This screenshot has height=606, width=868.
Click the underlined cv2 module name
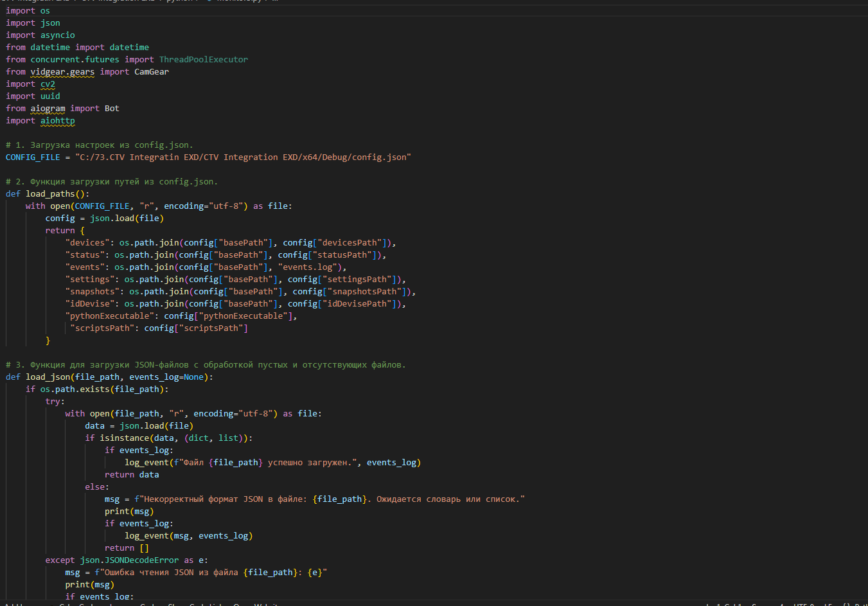(48, 84)
